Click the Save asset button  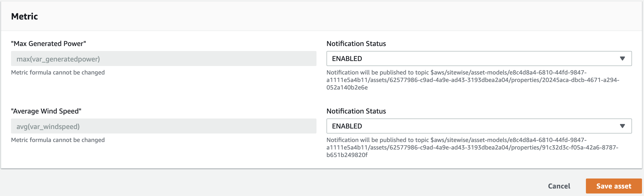(x=613, y=186)
